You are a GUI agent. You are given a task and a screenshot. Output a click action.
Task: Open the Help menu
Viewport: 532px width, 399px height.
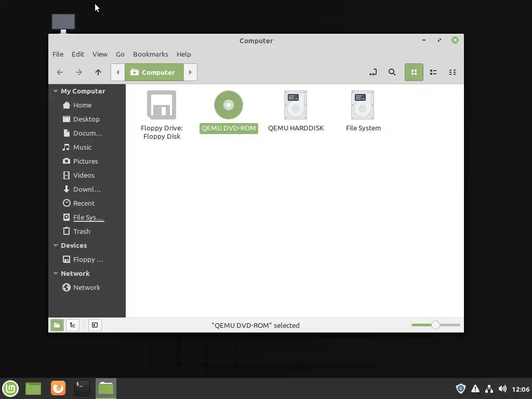click(183, 54)
